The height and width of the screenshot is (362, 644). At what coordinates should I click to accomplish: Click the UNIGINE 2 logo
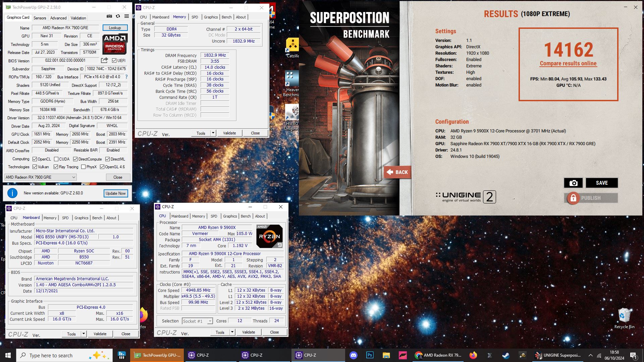[x=466, y=197]
